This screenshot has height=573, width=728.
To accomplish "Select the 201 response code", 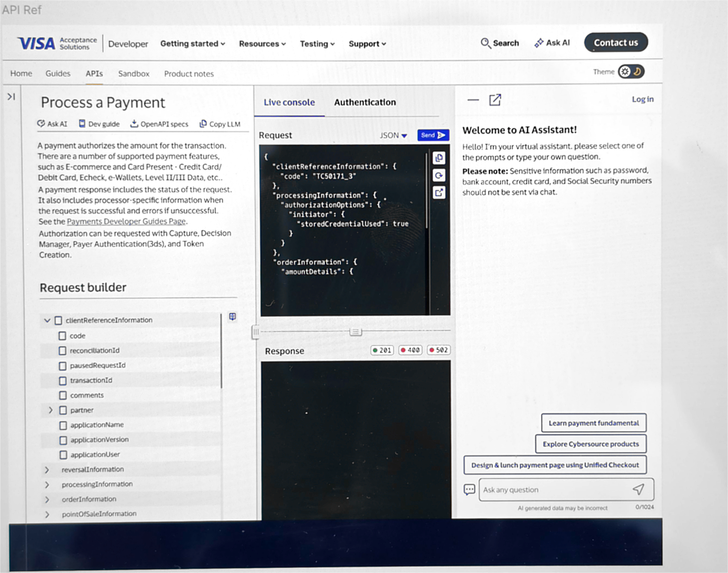I will coord(382,350).
